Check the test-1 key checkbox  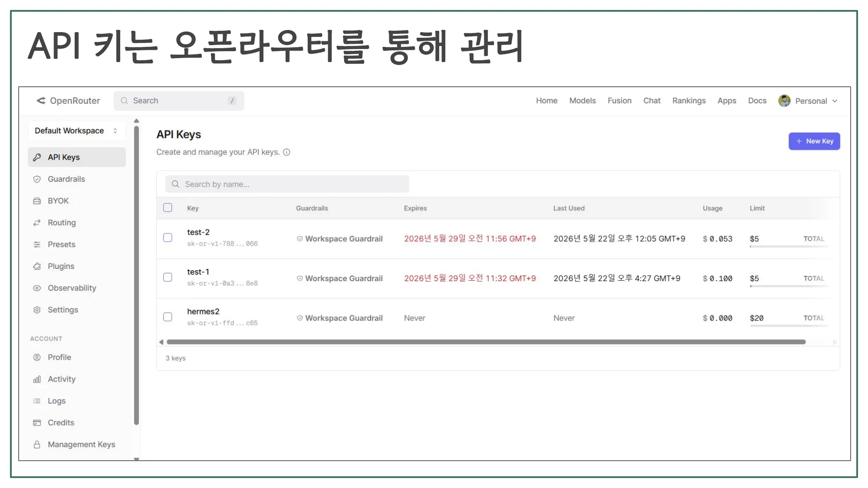coord(168,277)
